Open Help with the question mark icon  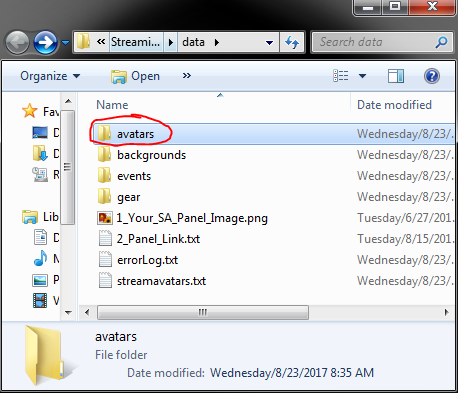432,76
